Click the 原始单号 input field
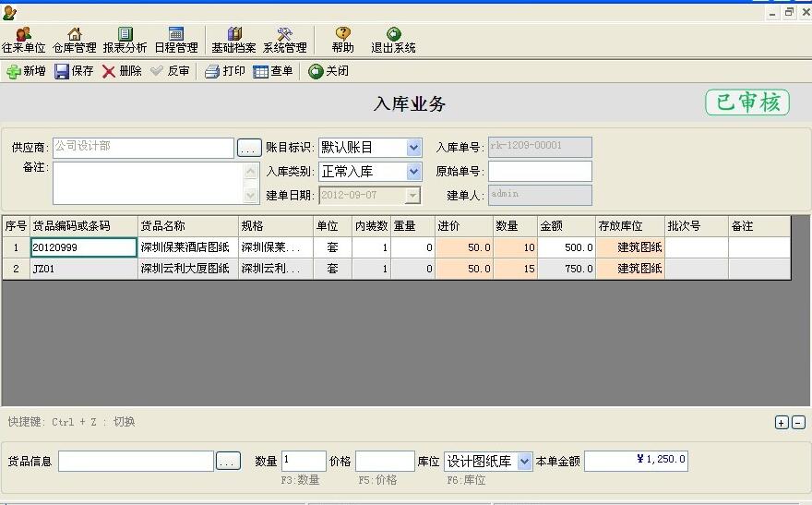Image resolution: width=812 pixels, height=505 pixels. pos(539,172)
